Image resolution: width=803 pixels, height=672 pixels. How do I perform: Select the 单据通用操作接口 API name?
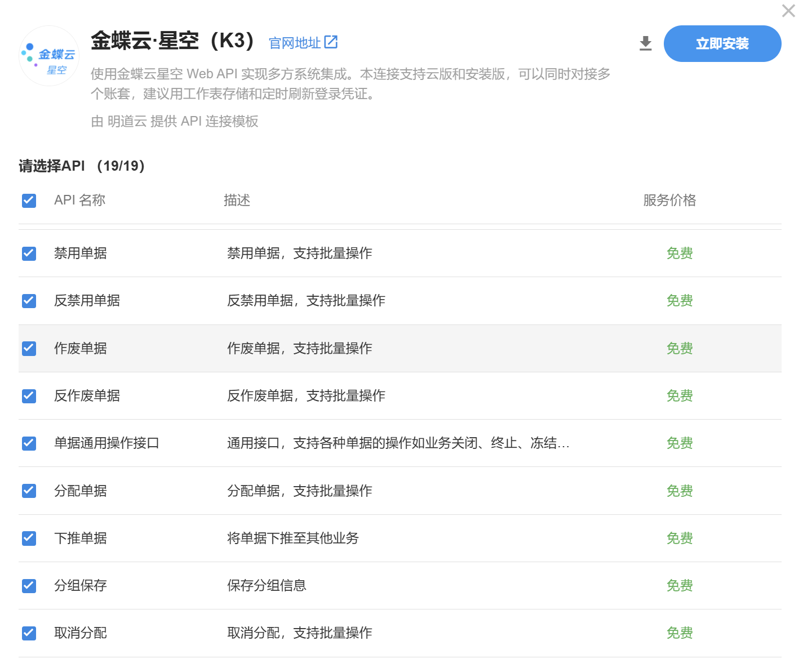pos(107,443)
